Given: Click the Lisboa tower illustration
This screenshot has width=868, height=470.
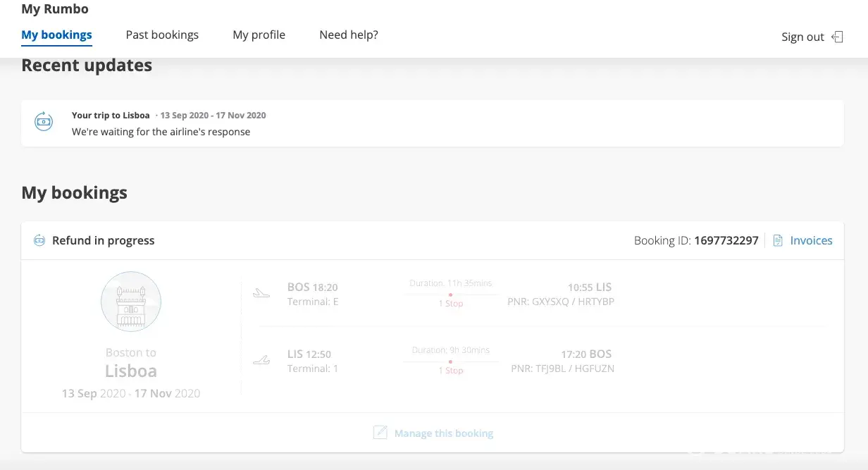Looking at the screenshot, I should click(x=131, y=302).
